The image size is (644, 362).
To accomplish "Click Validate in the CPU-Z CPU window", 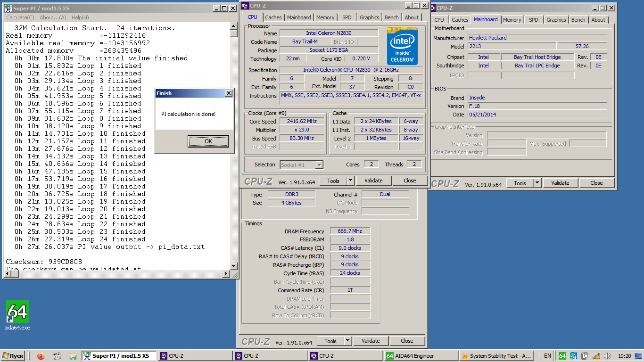I will click(x=373, y=181).
